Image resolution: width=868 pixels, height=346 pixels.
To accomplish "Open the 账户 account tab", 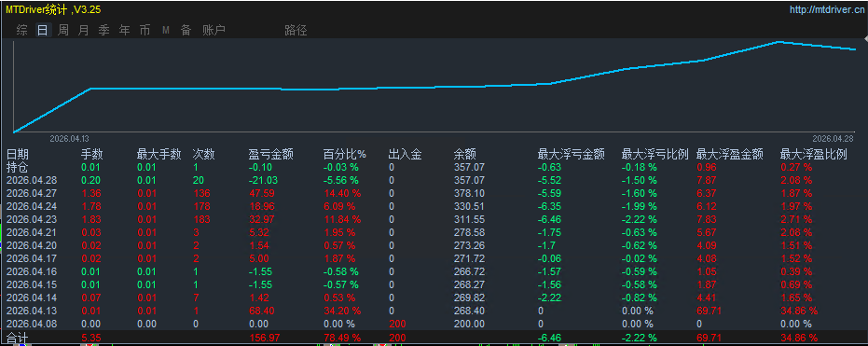I will point(214,31).
